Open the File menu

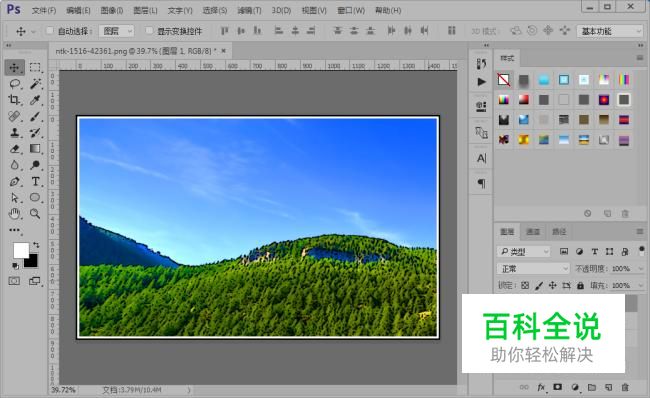pos(44,10)
